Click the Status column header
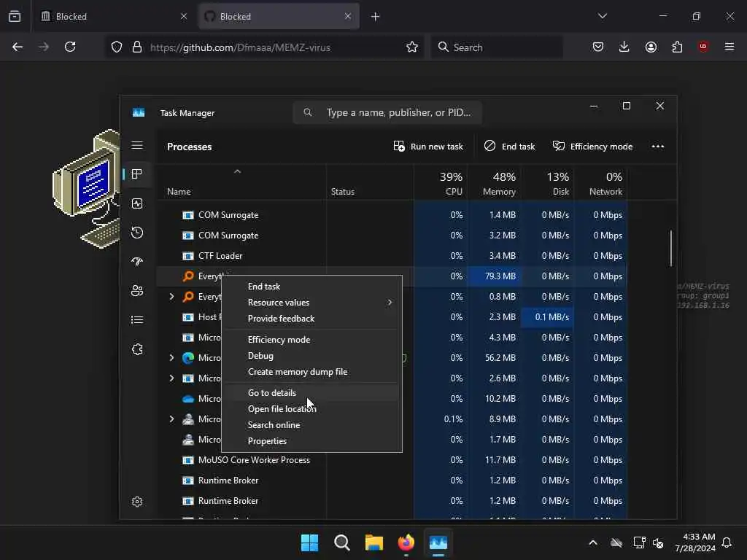Image resolution: width=747 pixels, height=560 pixels. [370, 183]
